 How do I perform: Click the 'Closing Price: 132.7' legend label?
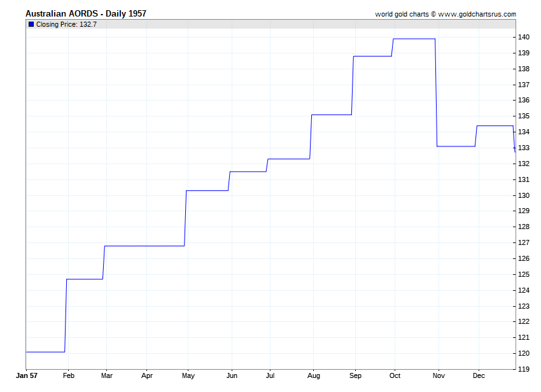point(66,24)
